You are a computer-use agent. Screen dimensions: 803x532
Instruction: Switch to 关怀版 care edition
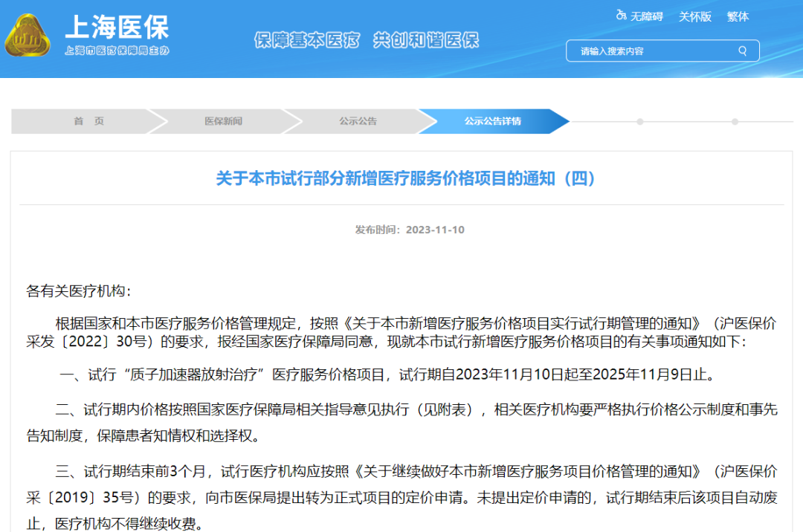pos(694,16)
